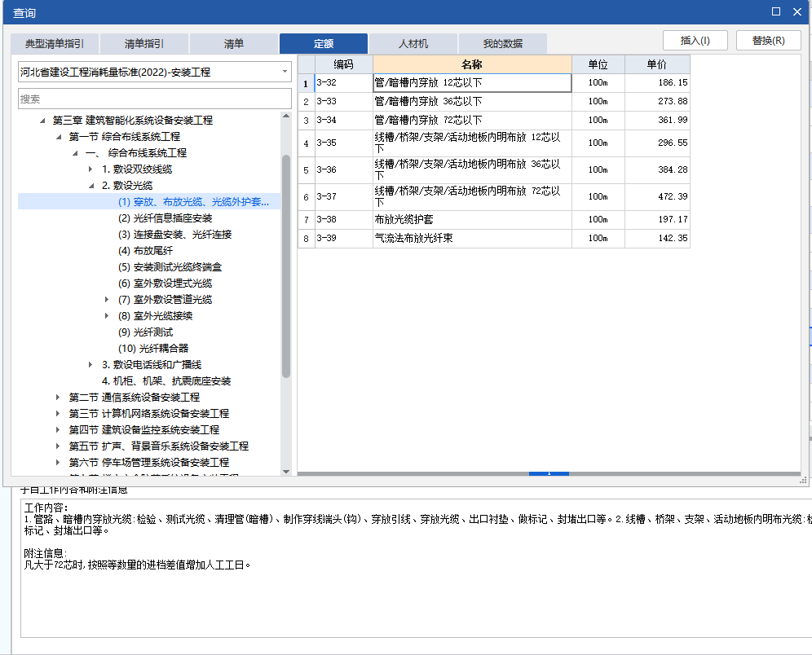Screen dimensions: 812x655
Task: Open the 我的数据 tab
Action: coord(503,43)
